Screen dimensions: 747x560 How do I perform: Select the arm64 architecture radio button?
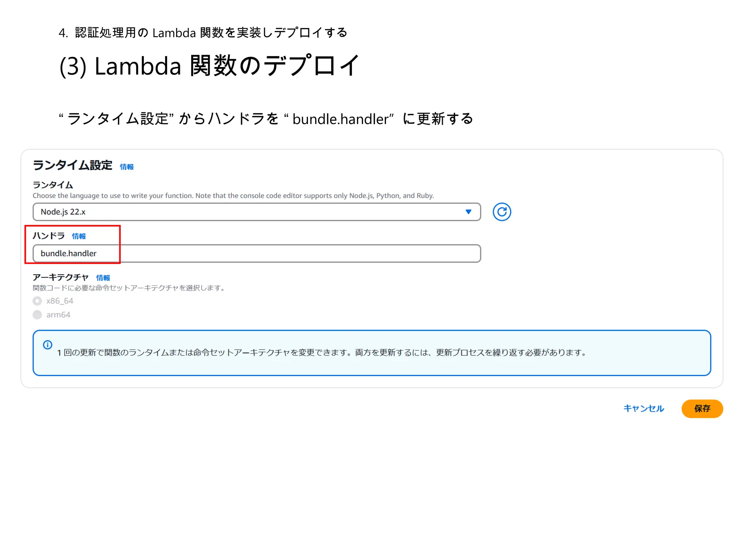click(x=37, y=315)
